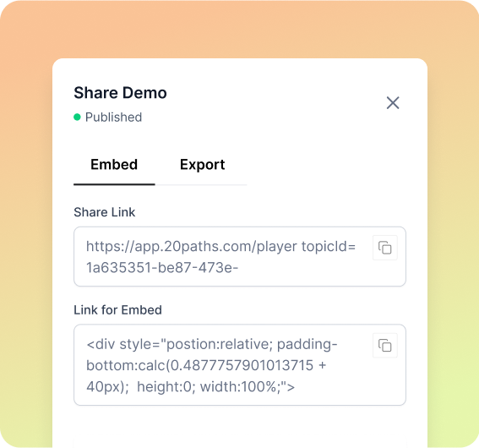Viewport: 479px width, 448px height.
Task: Close the Share Demo dialog
Action: (393, 102)
